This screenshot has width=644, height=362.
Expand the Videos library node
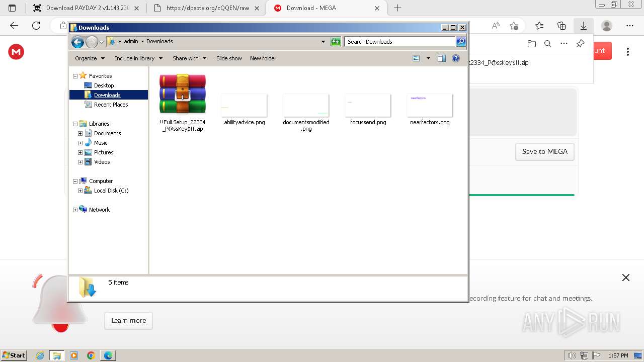click(80, 162)
